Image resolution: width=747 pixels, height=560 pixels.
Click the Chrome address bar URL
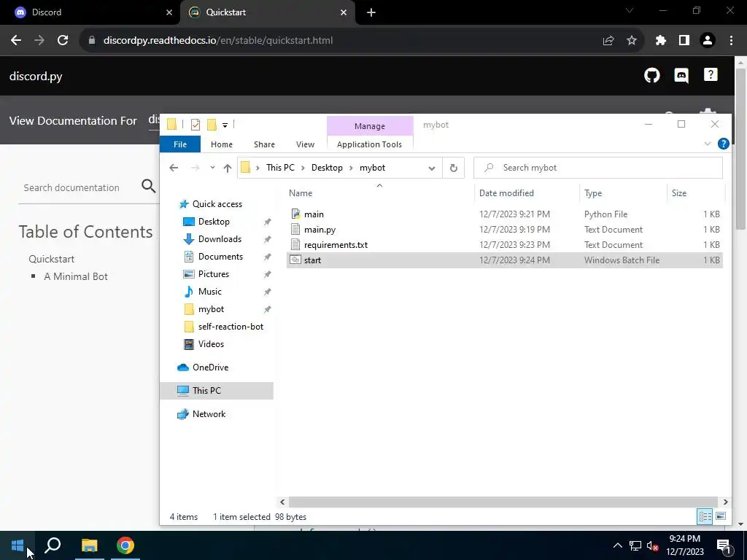pyautogui.click(x=218, y=41)
